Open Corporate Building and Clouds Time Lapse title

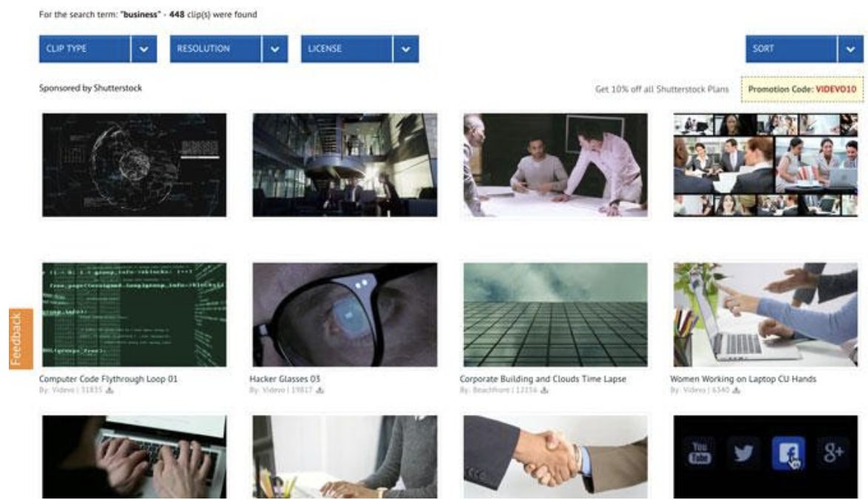coord(543,379)
